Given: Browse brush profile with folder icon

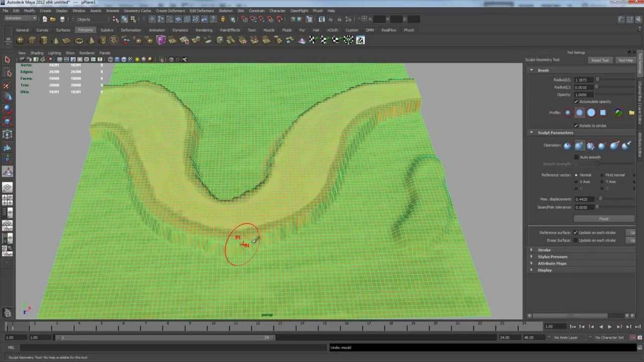Looking at the screenshot, I should 631,112.
